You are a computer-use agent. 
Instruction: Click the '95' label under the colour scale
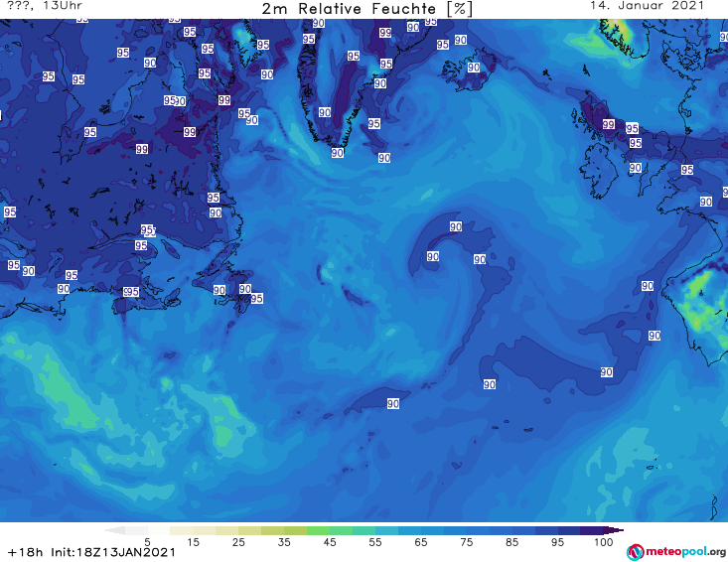pos(557,542)
